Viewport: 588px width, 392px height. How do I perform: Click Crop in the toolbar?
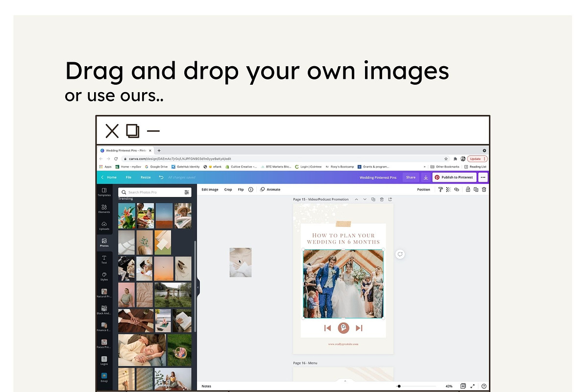pos(228,189)
